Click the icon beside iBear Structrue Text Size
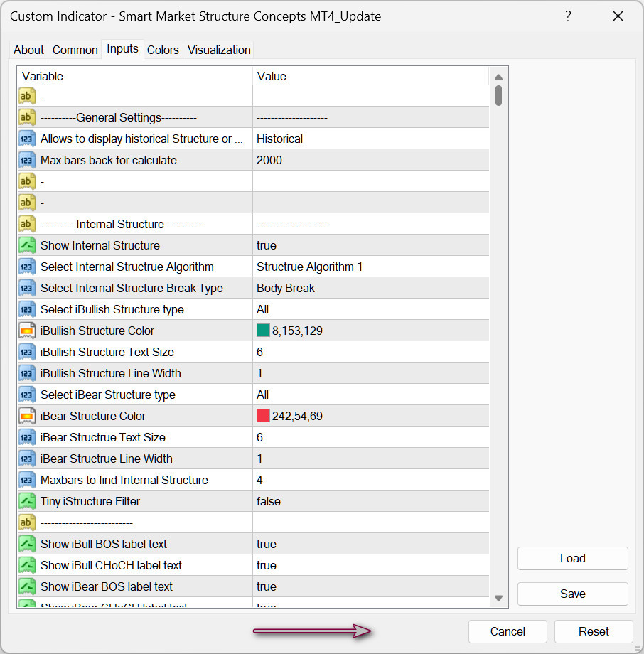The width and height of the screenshot is (644, 654). tap(27, 437)
